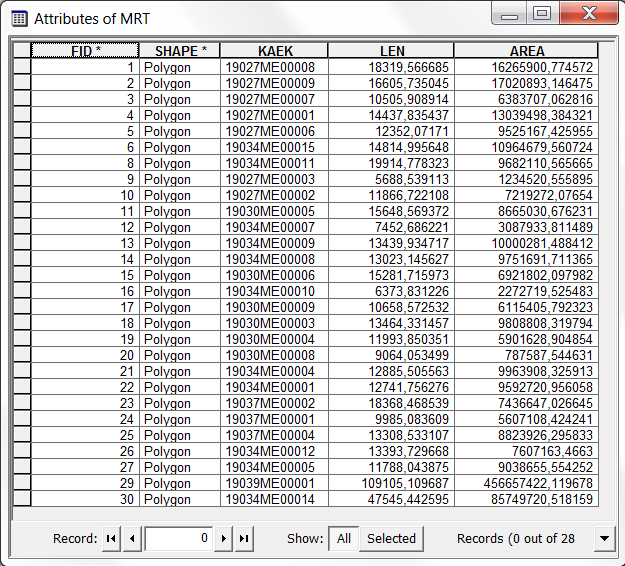
Task: Select the blank table corner selector cell
Action: click(x=22, y=51)
